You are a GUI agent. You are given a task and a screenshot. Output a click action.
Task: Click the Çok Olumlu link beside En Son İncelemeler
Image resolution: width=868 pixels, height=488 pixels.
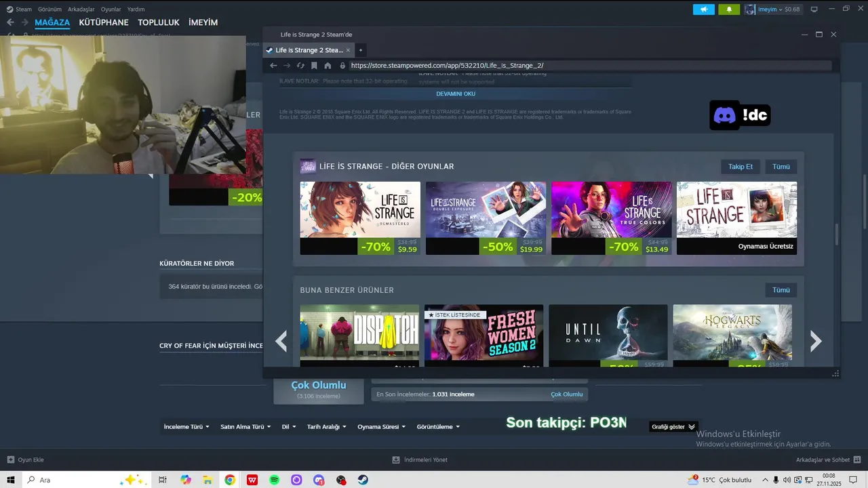tap(567, 394)
